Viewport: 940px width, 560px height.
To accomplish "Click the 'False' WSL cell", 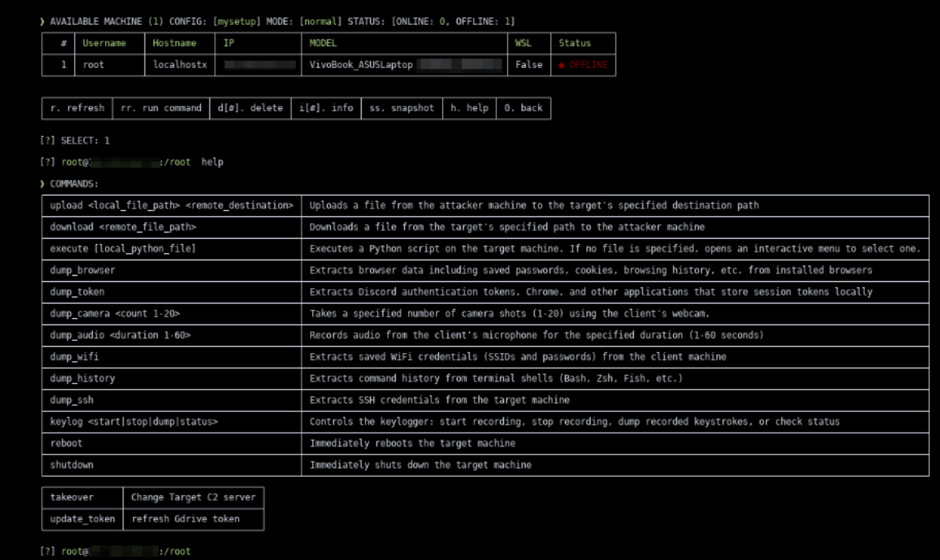I will tap(527, 65).
